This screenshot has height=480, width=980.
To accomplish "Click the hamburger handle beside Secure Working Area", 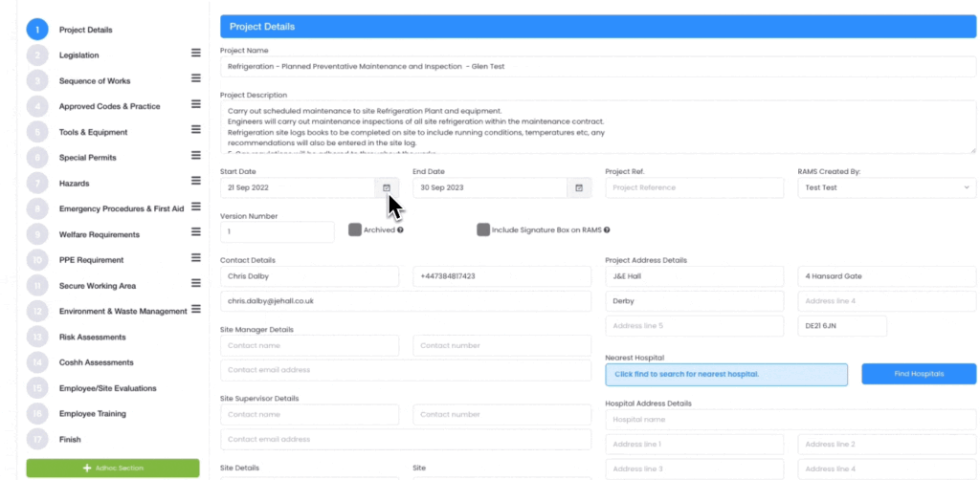I will (195, 283).
